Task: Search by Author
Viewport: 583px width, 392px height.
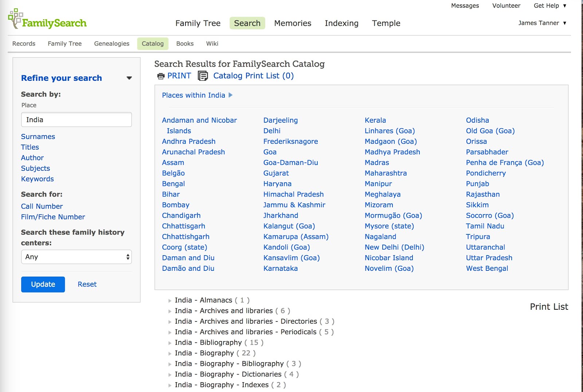Action: click(x=32, y=158)
